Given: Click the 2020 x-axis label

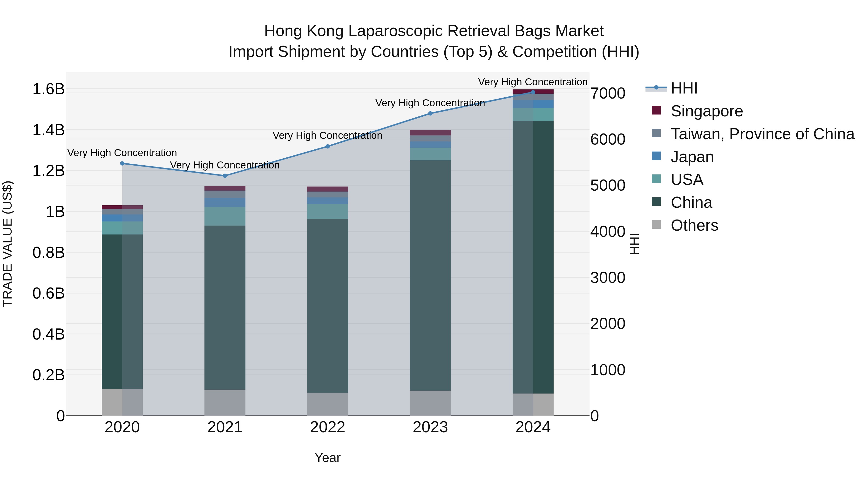Looking at the screenshot, I should 122,427.
